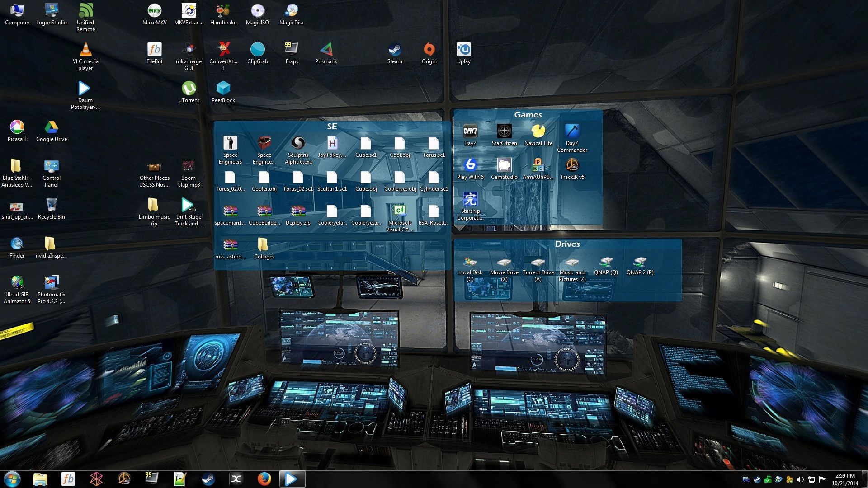Viewport: 868px width, 488px height.
Task: Select the StarCitizen shortcut in Games
Action: point(504,132)
